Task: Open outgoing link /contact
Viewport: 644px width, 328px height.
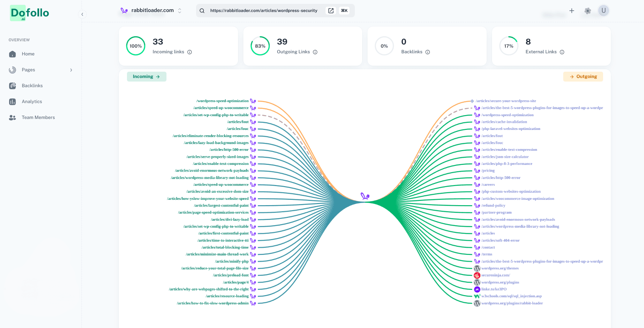Action: [488, 248]
